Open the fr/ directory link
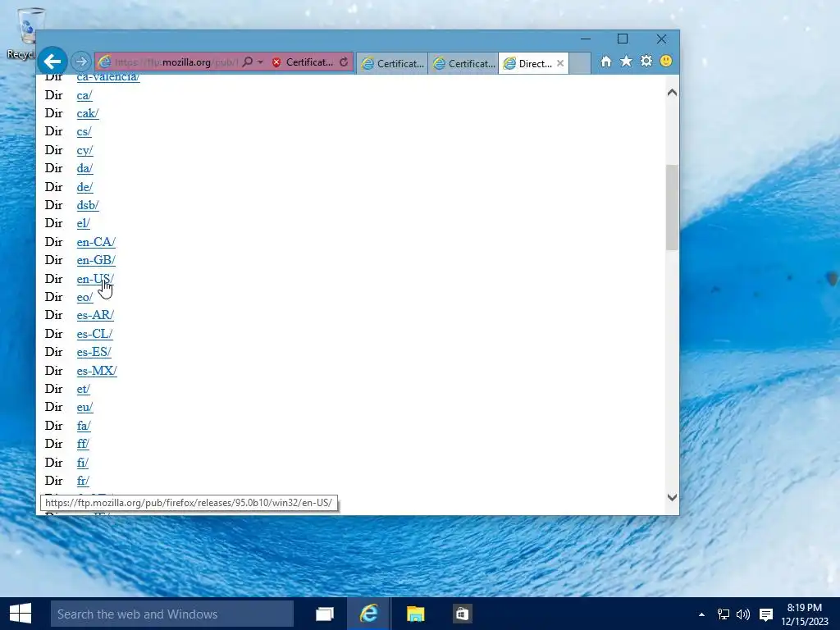The width and height of the screenshot is (840, 630). [x=83, y=482]
